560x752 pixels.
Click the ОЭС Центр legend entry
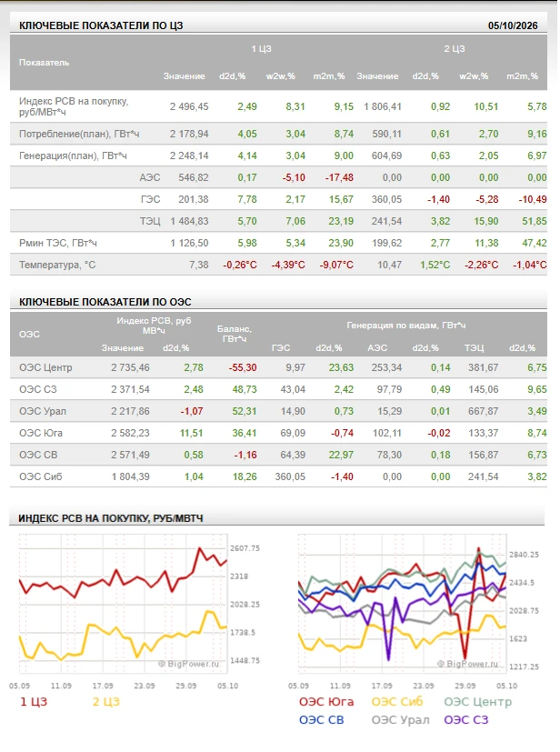coord(478,702)
